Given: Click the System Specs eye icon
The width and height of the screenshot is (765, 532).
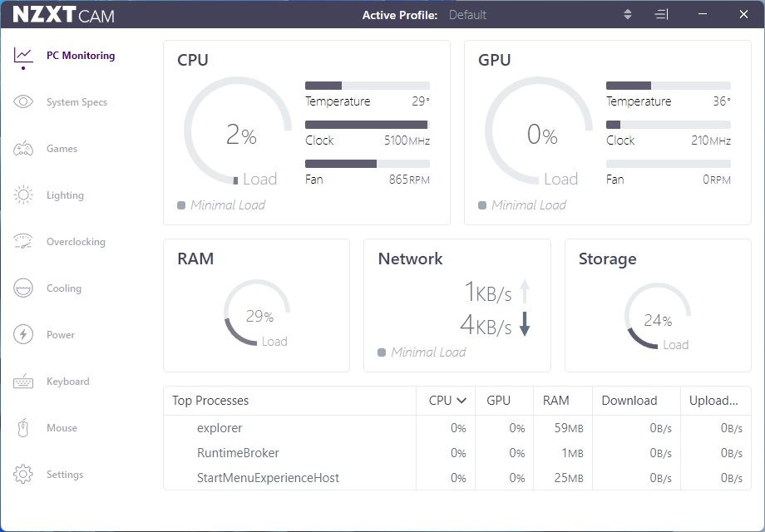Looking at the screenshot, I should (x=23, y=102).
